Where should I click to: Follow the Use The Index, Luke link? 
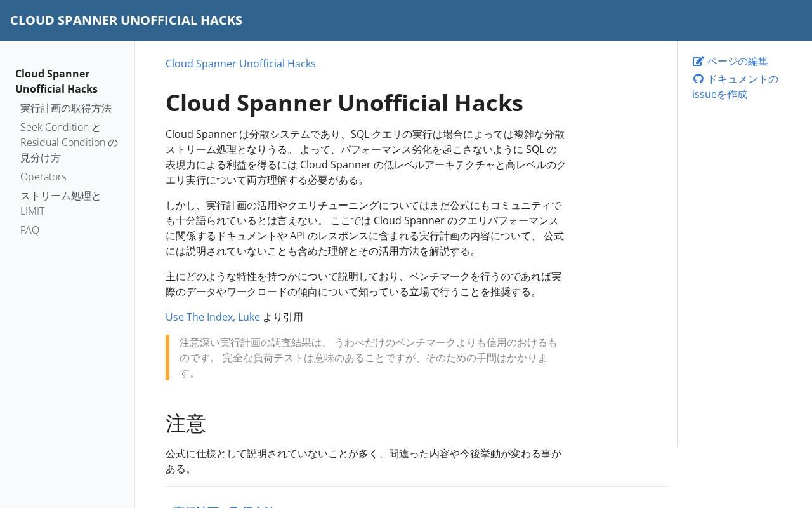pyautogui.click(x=213, y=317)
